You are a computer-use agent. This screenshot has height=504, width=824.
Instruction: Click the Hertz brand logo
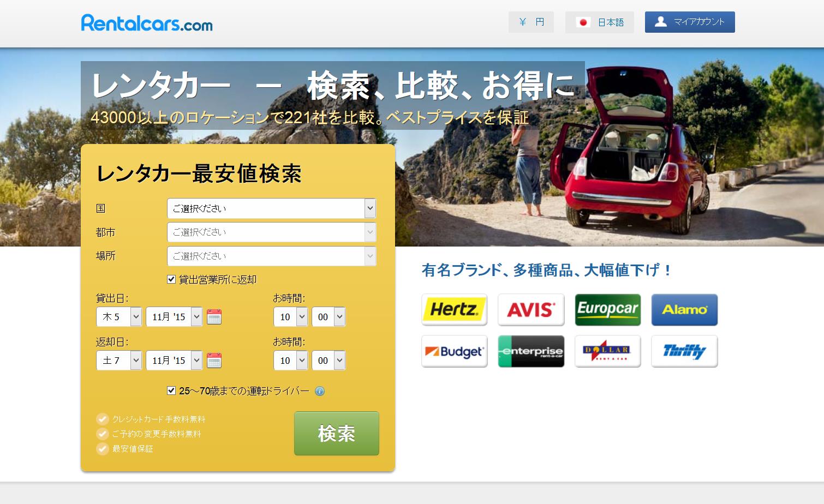[x=454, y=310]
